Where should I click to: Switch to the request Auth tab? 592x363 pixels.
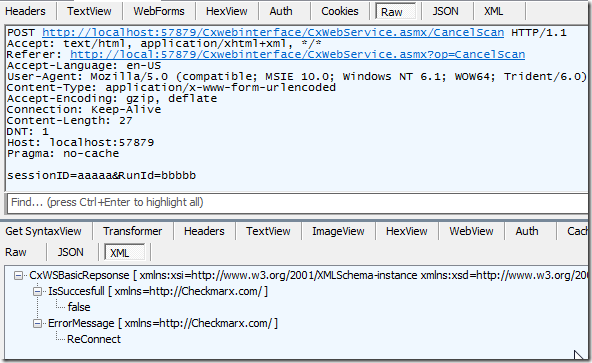pos(281,11)
